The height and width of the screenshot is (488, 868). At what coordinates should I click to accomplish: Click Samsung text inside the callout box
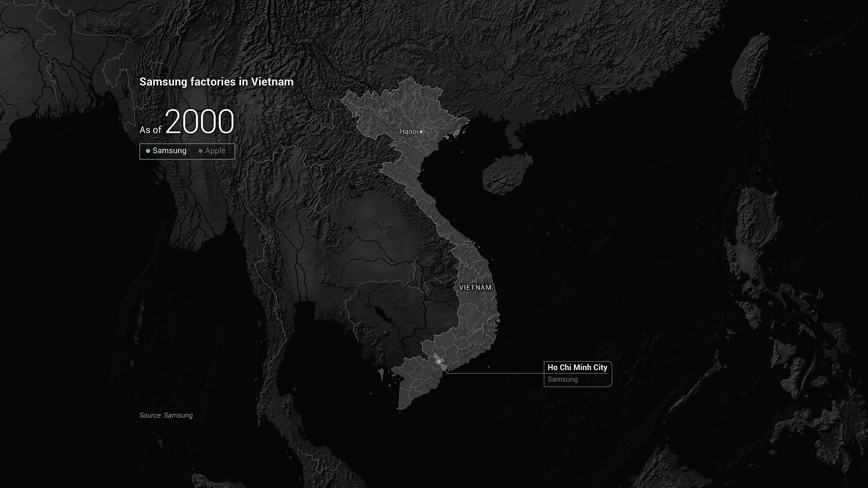click(563, 379)
